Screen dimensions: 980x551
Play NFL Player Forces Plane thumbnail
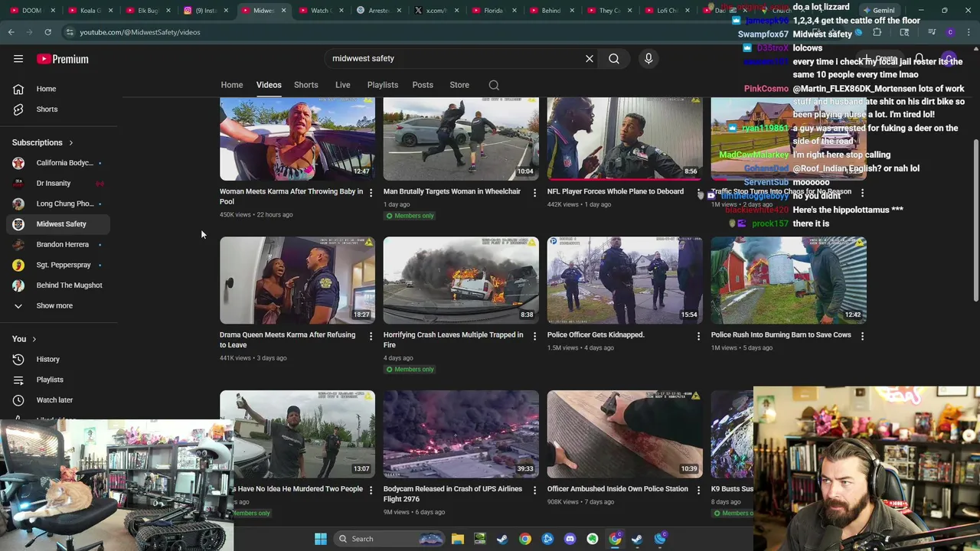pyautogui.click(x=625, y=139)
